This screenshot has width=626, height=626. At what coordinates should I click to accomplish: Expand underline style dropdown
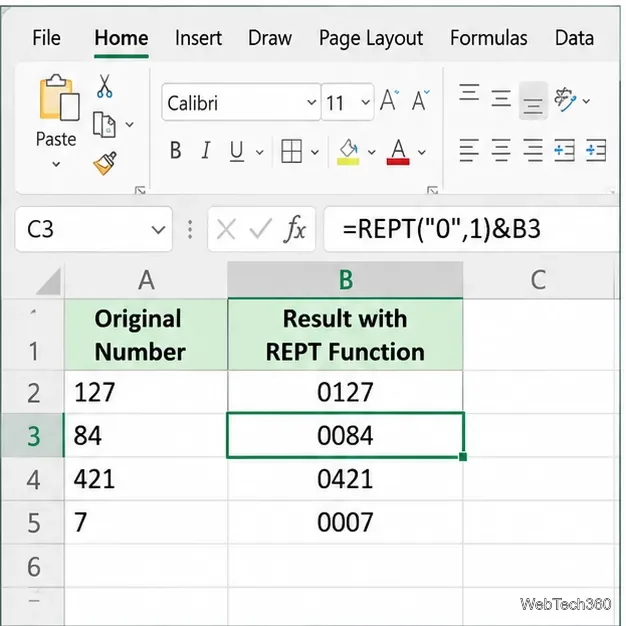click(x=260, y=152)
